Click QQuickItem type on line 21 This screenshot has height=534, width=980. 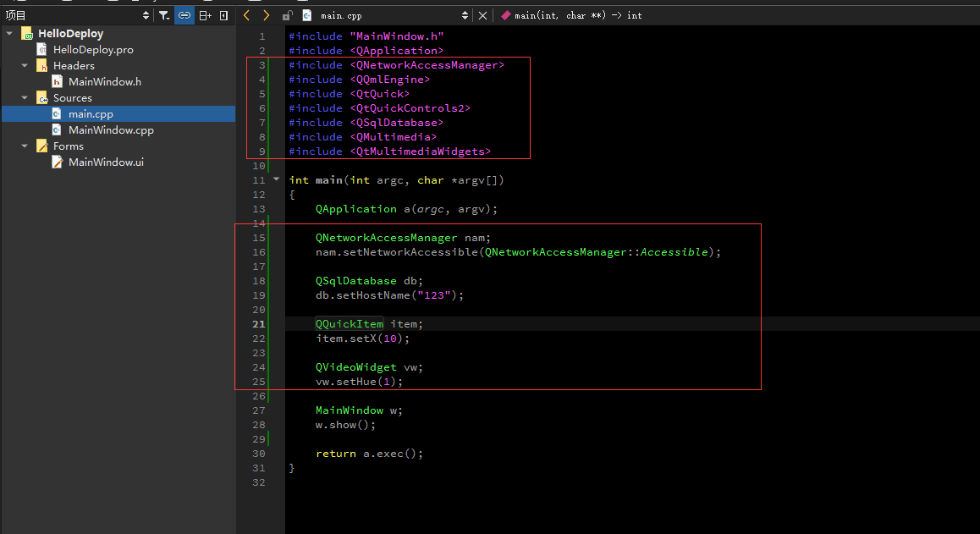(x=350, y=324)
